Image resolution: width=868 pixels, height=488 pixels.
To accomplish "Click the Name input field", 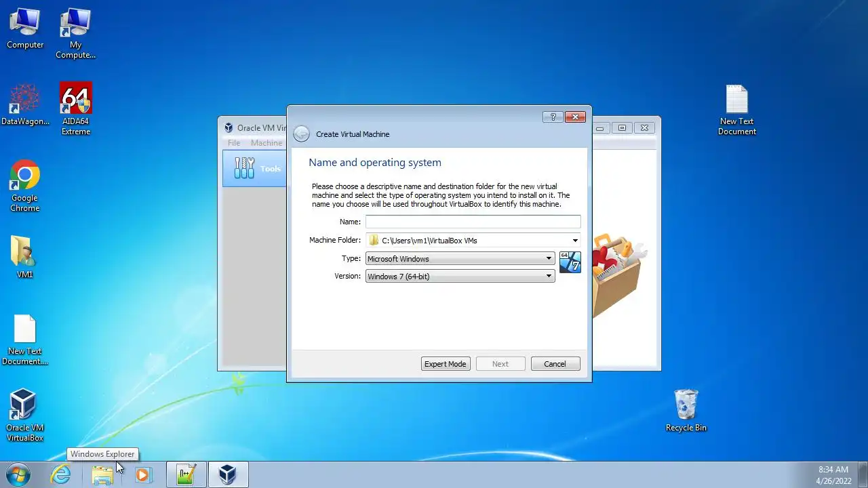I will click(x=473, y=222).
